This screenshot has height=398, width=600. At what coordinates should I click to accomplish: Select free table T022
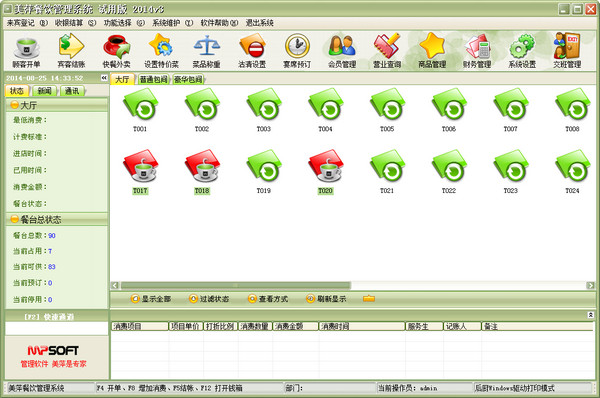[x=449, y=172]
